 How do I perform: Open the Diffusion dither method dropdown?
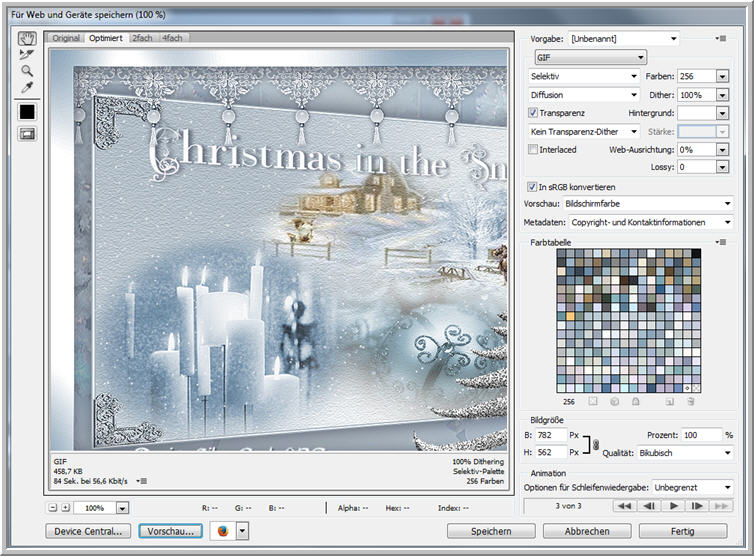(584, 95)
